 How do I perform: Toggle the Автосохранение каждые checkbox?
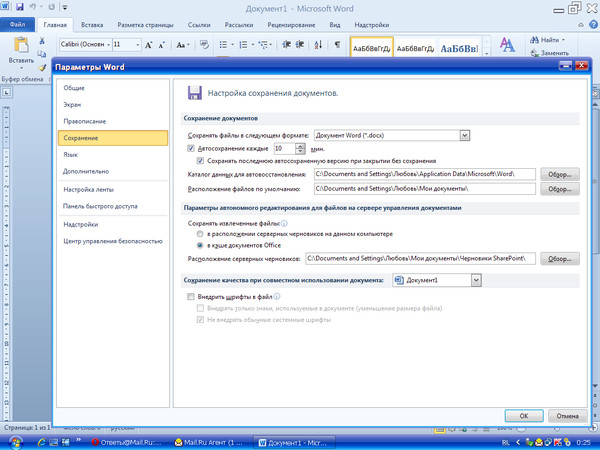pos(191,148)
